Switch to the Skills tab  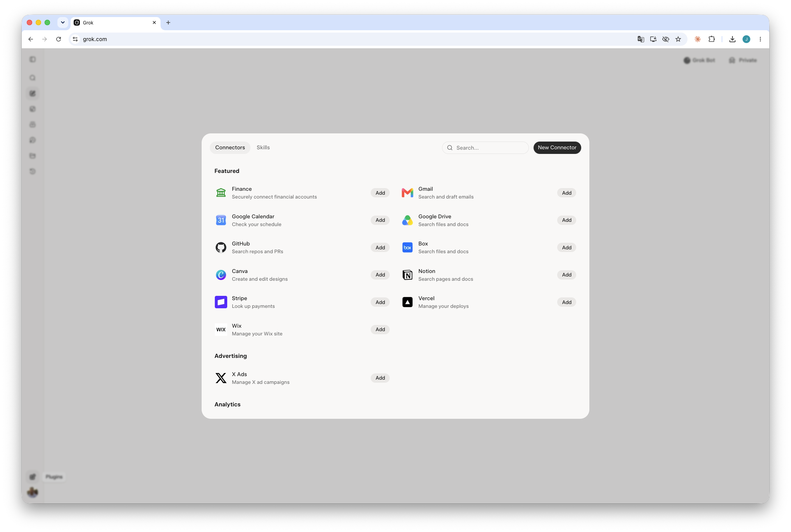coord(263,148)
